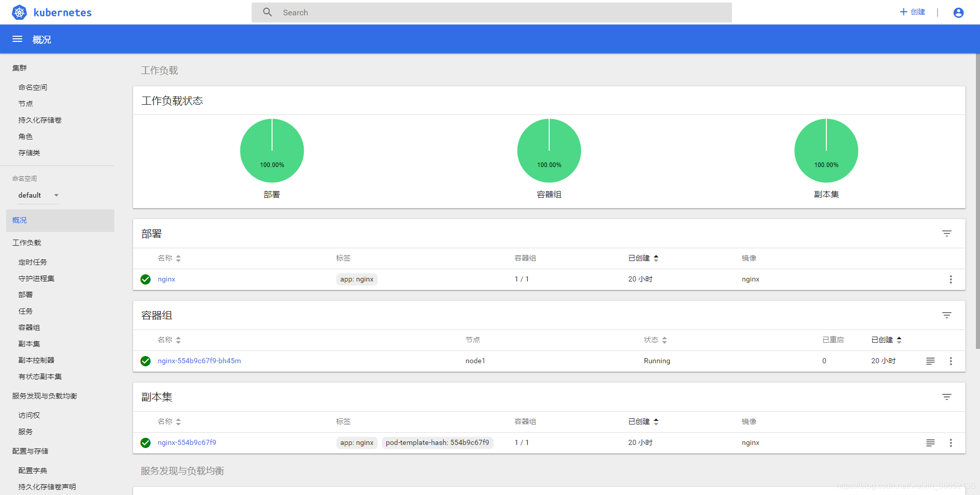Sort 容器组 table by 名称
Viewport: 980px width, 495px height.
[x=169, y=340]
